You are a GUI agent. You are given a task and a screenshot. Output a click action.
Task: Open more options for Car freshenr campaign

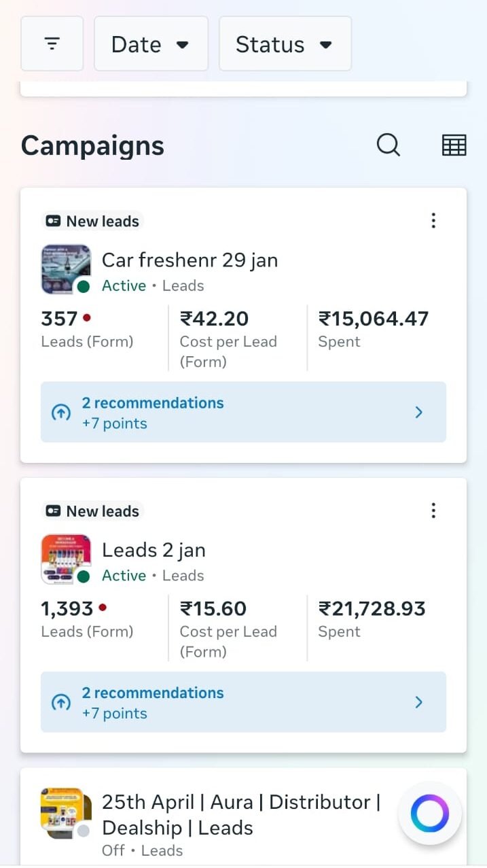click(433, 221)
